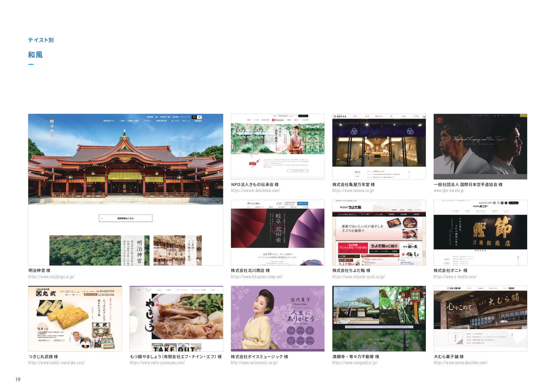Open Q&A in the Meiji Jingu top menu

point(156,117)
